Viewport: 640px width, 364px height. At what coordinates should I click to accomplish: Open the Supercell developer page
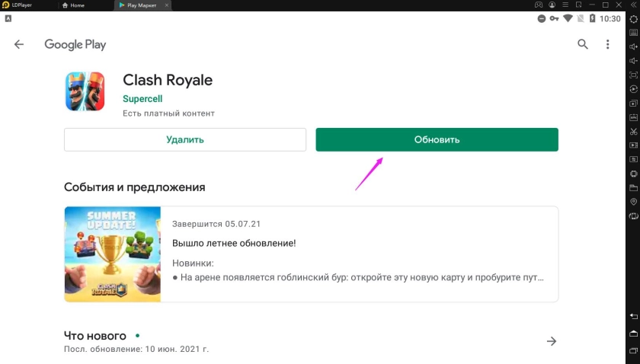(x=142, y=99)
